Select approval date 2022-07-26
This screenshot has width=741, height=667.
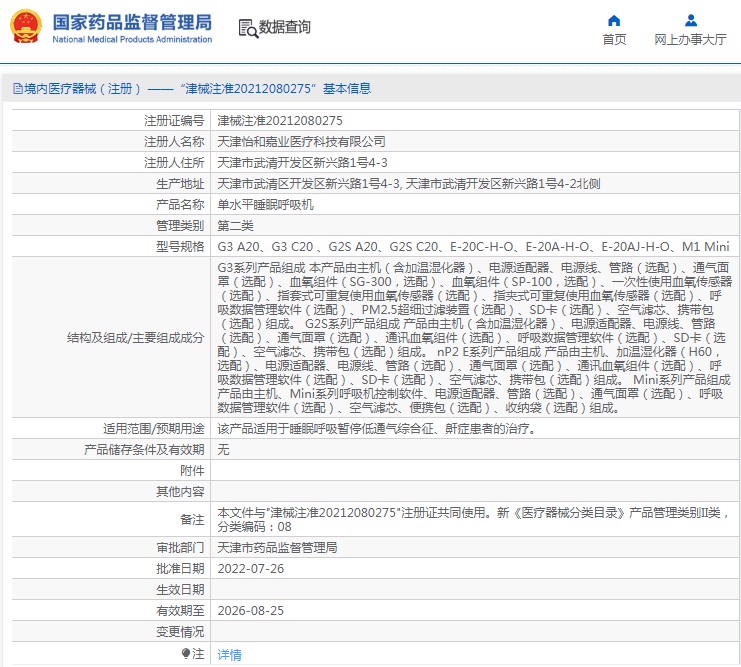pyautogui.click(x=250, y=569)
